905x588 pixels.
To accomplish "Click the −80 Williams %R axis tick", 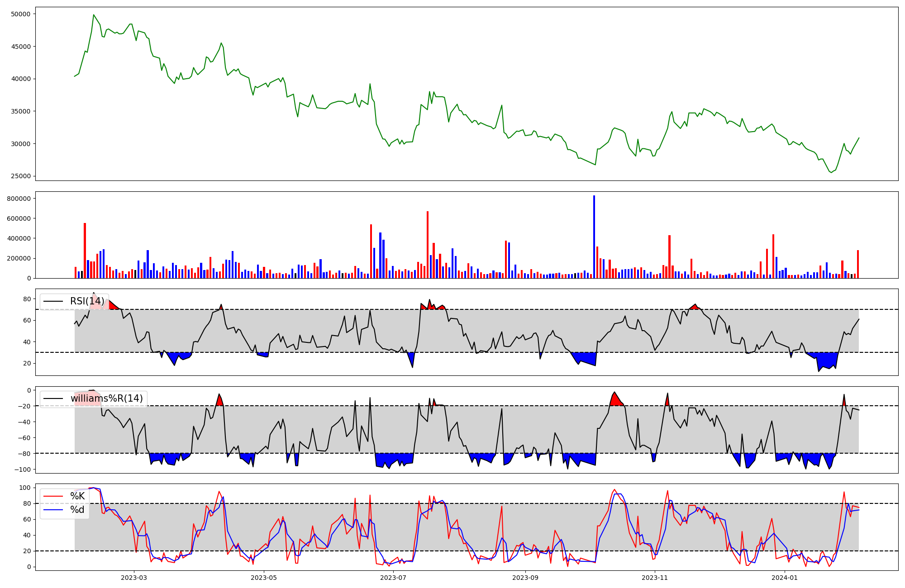I will coord(24,454).
